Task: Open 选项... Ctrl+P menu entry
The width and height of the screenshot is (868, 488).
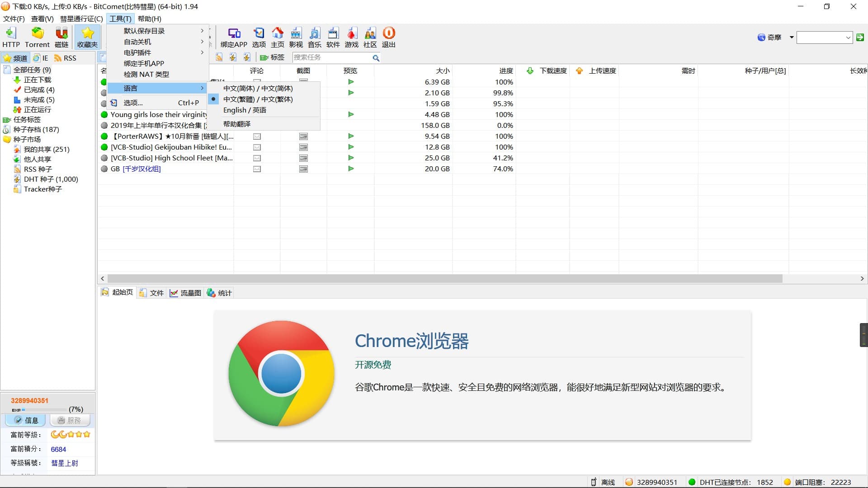Action: 158,103
